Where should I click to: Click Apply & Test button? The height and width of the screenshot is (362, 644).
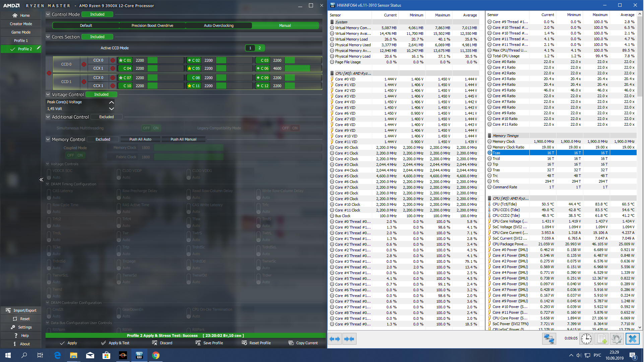(x=115, y=343)
